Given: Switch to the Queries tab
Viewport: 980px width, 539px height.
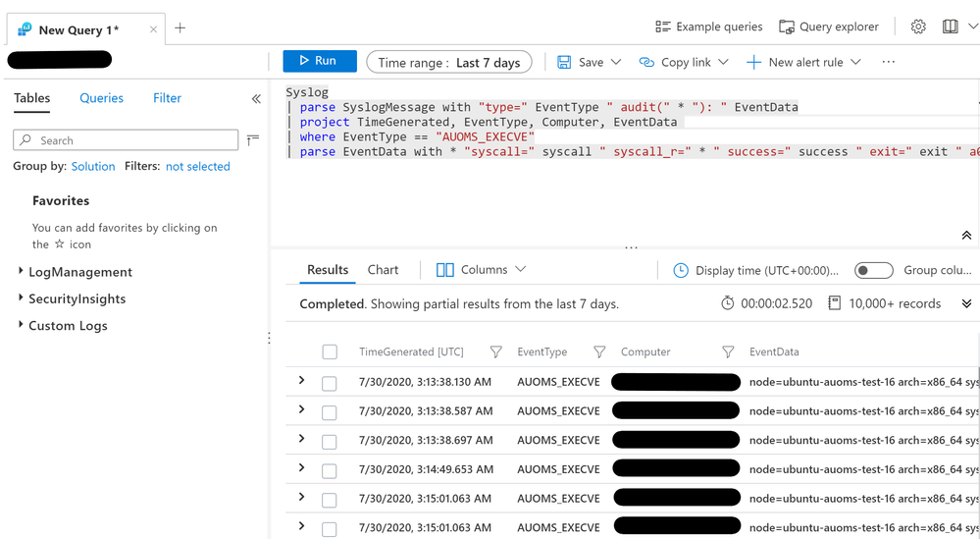Looking at the screenshot, I should (x=101, y=98).
